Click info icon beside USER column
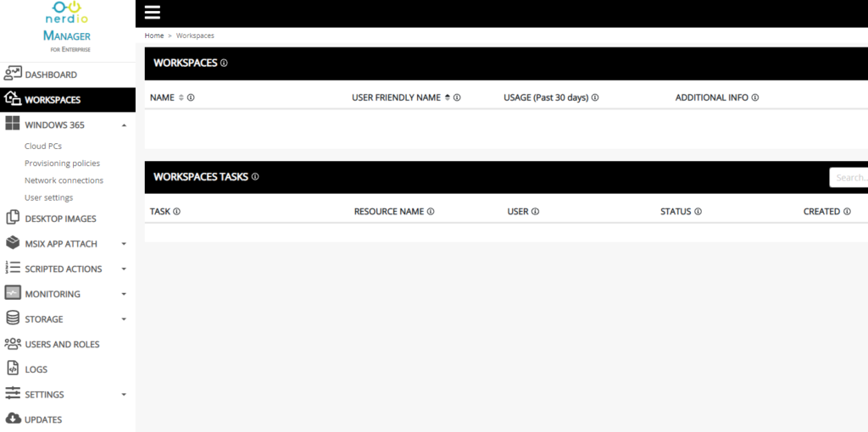Viewport: 868px width, 432px height. coord(536,211)
